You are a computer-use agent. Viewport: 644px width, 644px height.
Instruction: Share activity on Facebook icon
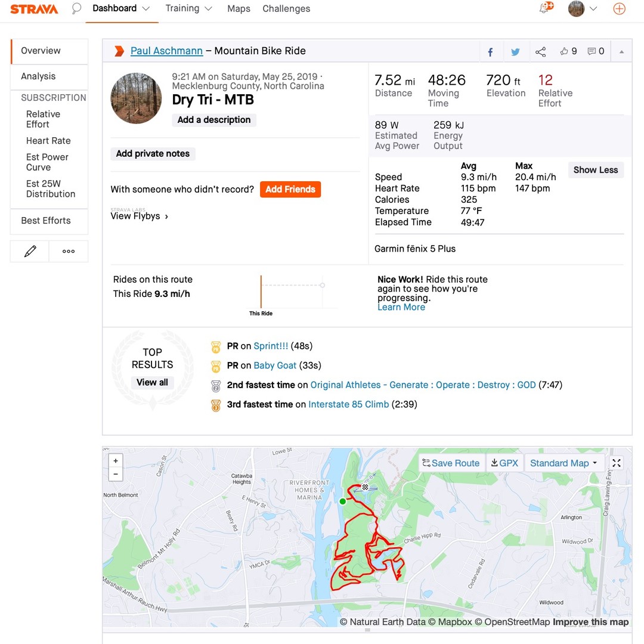[490, 52]
